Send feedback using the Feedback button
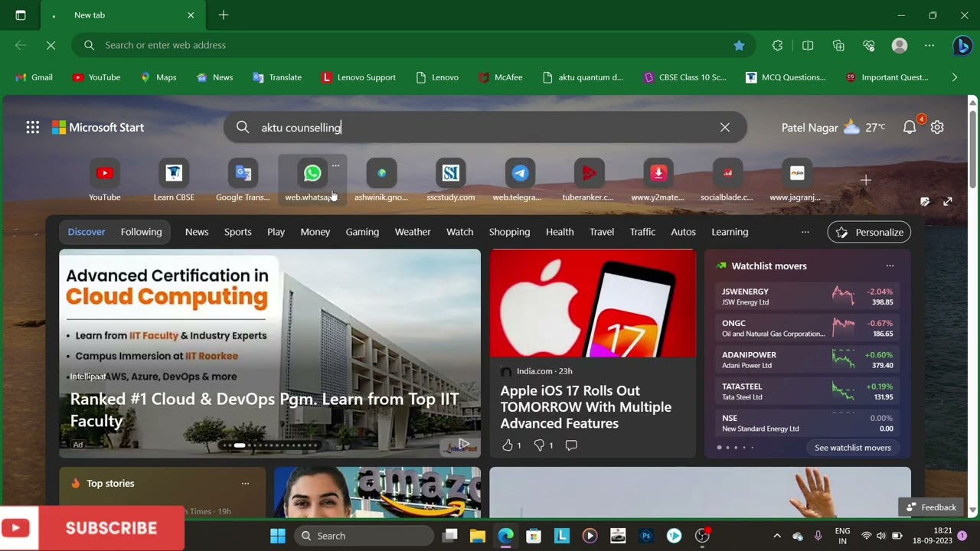 coord(931,507)
